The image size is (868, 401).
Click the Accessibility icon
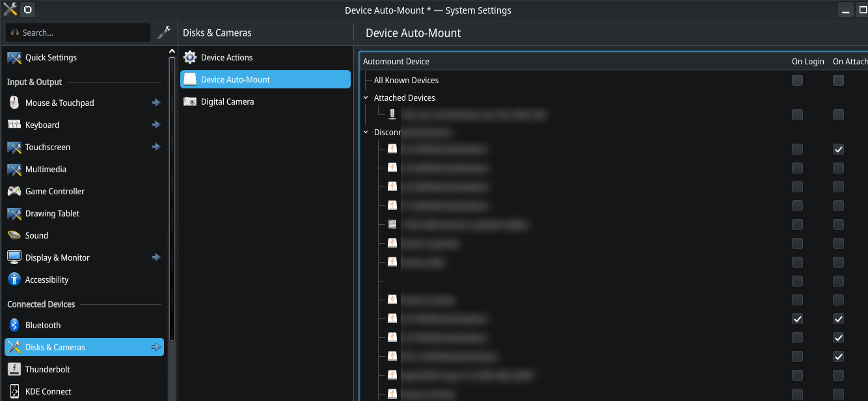tap(14, 279)
